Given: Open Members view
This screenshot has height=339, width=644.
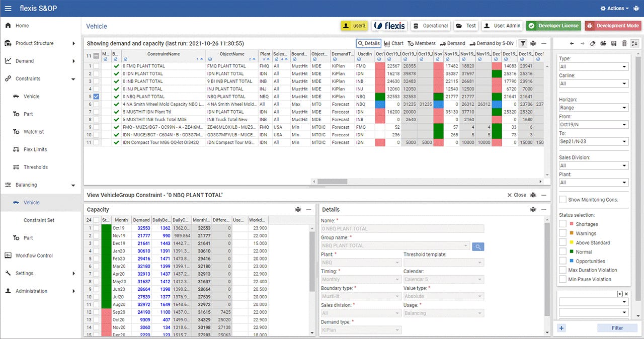Looking at the screenshot, I should point(422,44).
